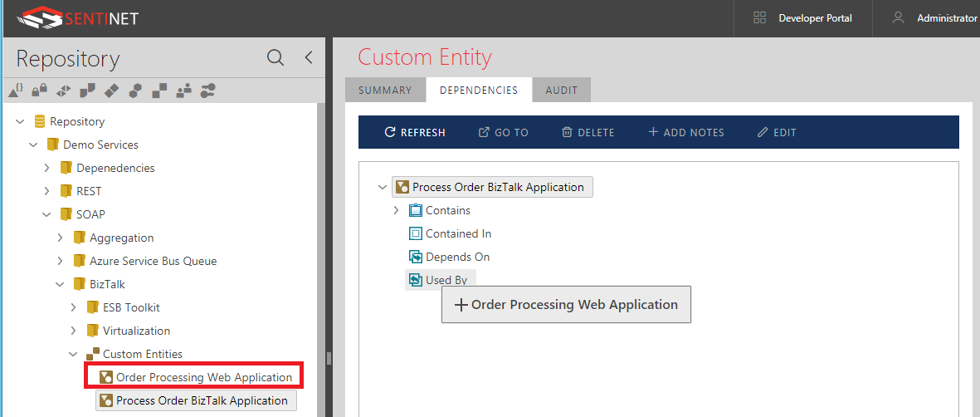Image resolution: width=980 pixels, height=417 pixels.
Task: Click the two keys toolbar icon
Action: coord(207,91)
